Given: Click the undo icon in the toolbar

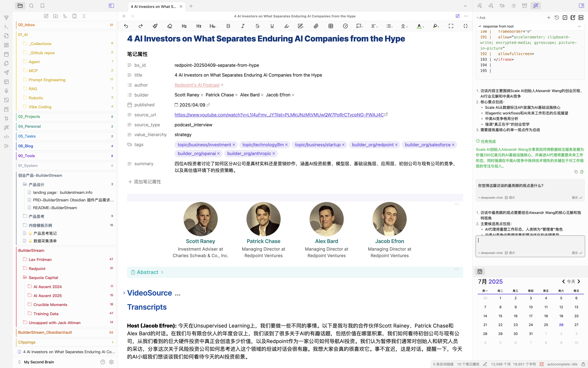Looking at the screenshot, I should (x=126, y=26).
